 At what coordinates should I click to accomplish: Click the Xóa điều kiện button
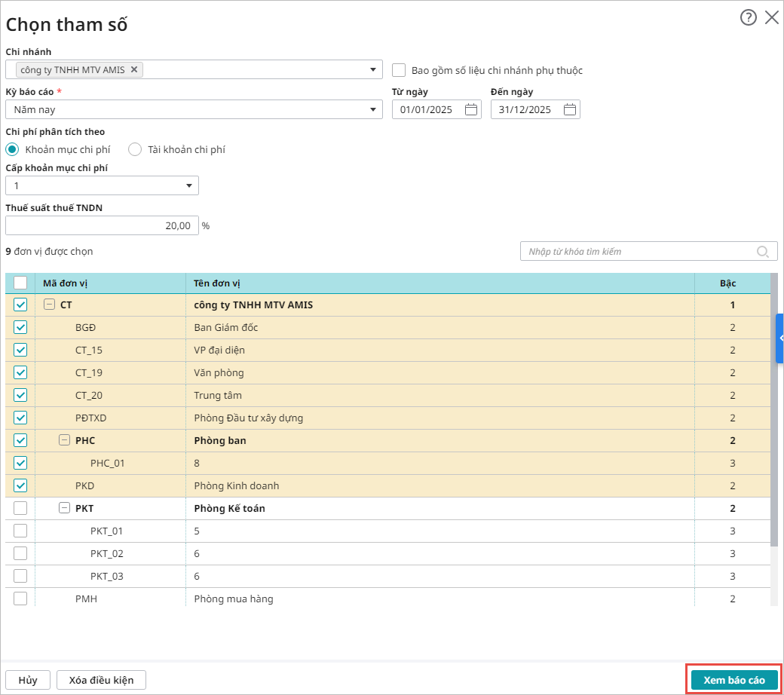101,680
